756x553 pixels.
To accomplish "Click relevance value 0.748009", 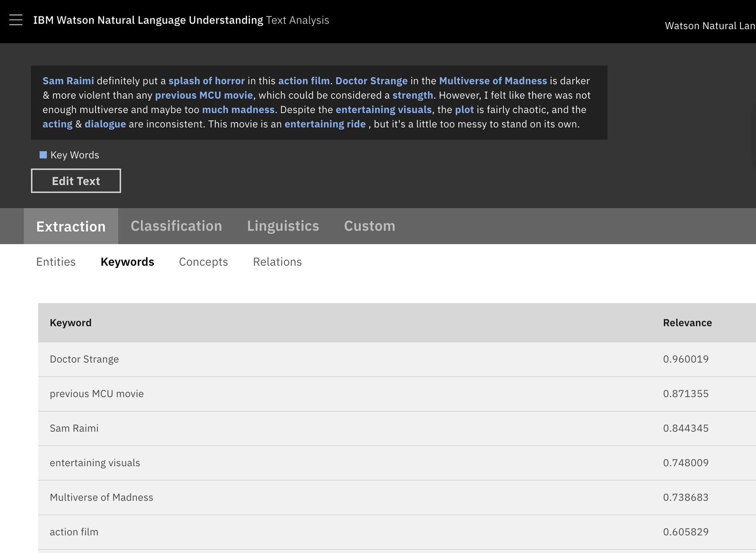I will click(x=685, y=463).
